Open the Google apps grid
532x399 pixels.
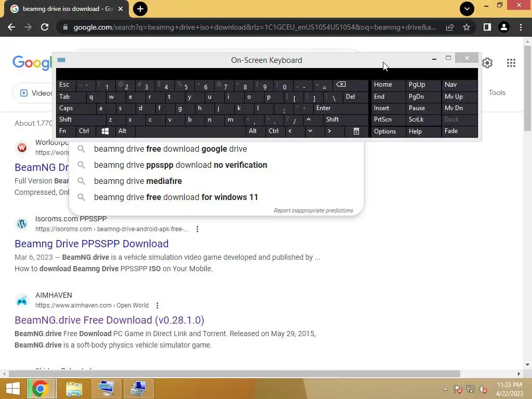click(511, 63)
